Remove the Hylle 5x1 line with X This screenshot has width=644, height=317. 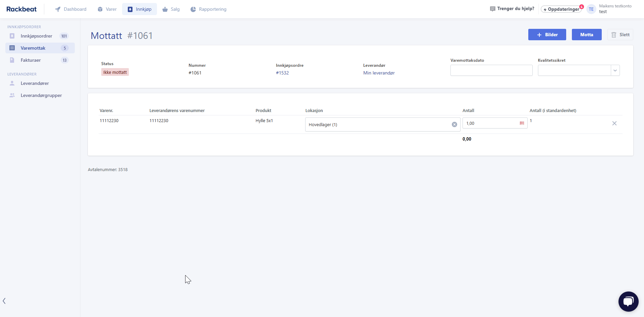(x=614, y=123)
